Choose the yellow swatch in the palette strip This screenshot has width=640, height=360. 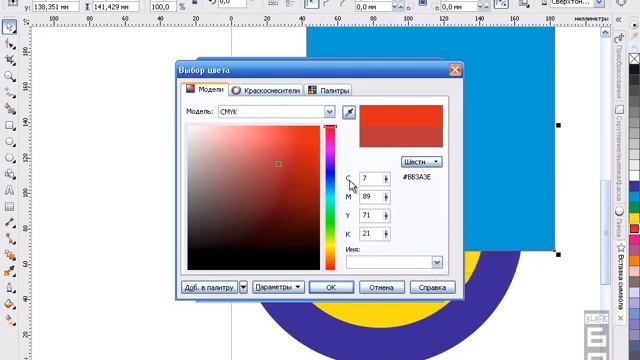[634, 218]
